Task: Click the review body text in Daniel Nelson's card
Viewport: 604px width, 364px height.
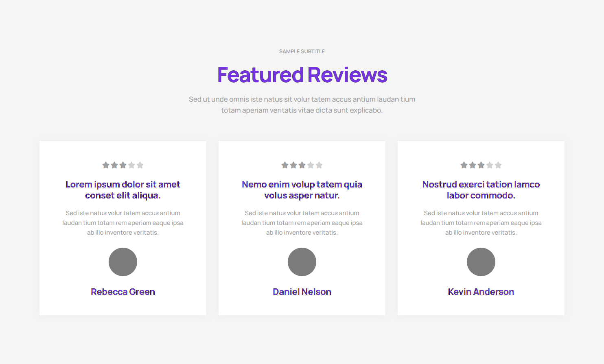Action: [302, 223]
